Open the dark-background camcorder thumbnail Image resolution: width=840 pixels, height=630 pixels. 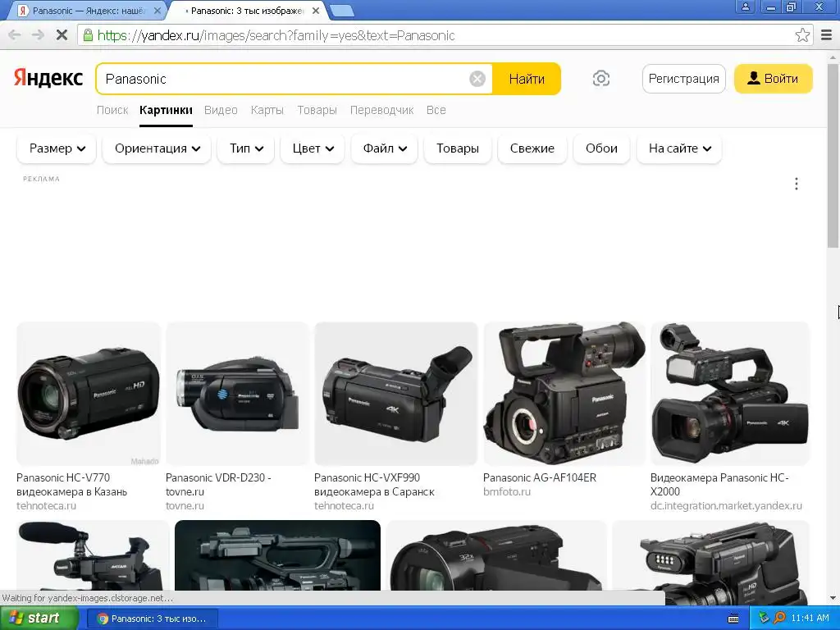[x=277, y=555]
